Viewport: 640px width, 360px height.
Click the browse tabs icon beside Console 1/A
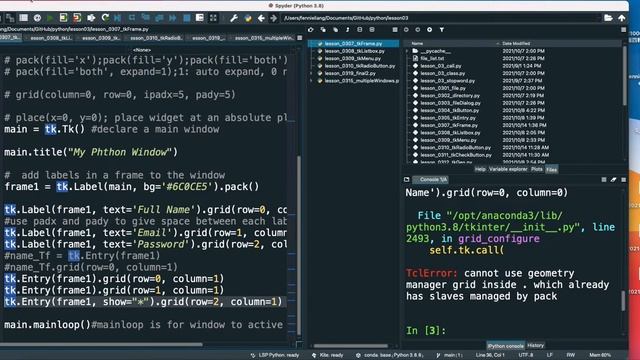pyautogui.click(x=407, y=180)
